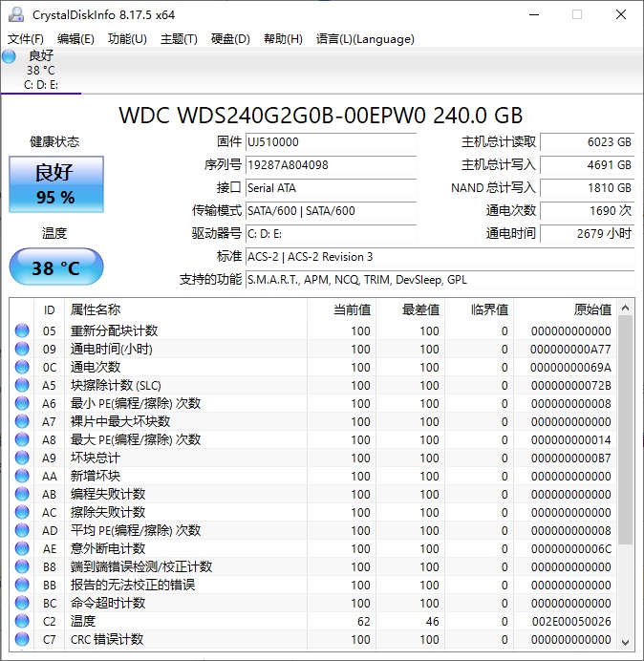This screenshot has width=644, height=661.
Task: Click raw value 0000000069A
Action: point(570,368)
